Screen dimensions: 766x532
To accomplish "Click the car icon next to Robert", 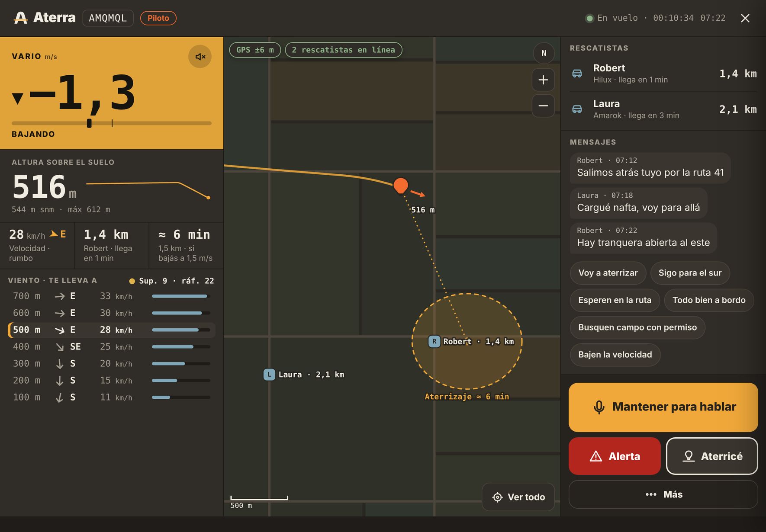I will (577, 74).
